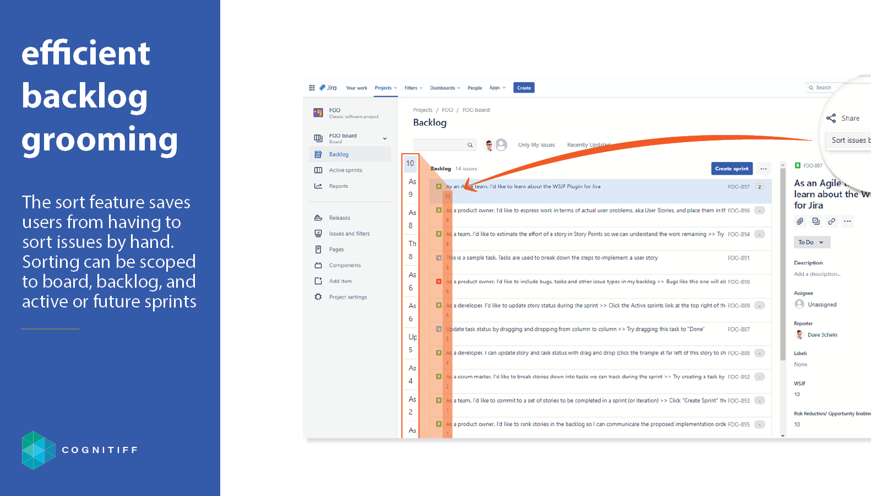Click the Unassigned assignee avatar icon
This screenshot has height=496, width=871.
point(799,304)
